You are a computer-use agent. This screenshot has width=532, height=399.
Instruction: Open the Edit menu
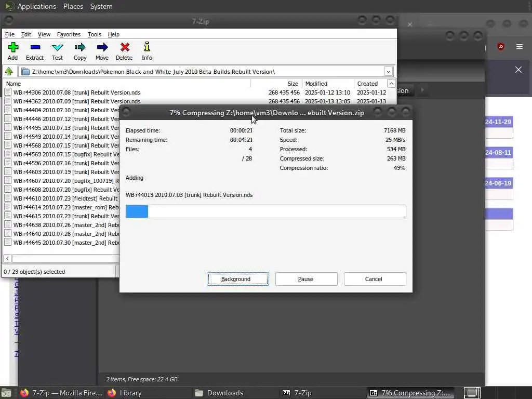point(26,34)
